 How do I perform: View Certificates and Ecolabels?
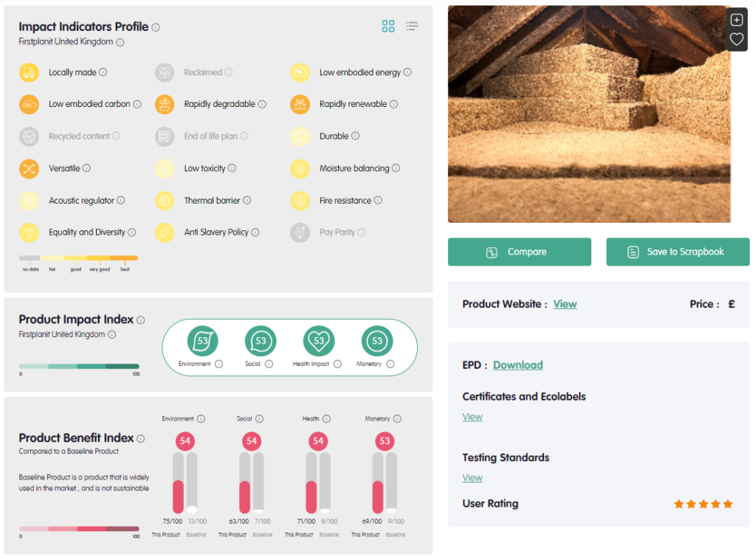(x=472, y=417)
